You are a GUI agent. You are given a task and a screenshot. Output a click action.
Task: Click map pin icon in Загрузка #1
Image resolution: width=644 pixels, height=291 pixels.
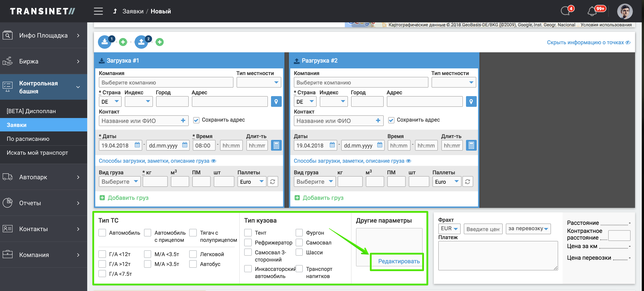[276, 102]
